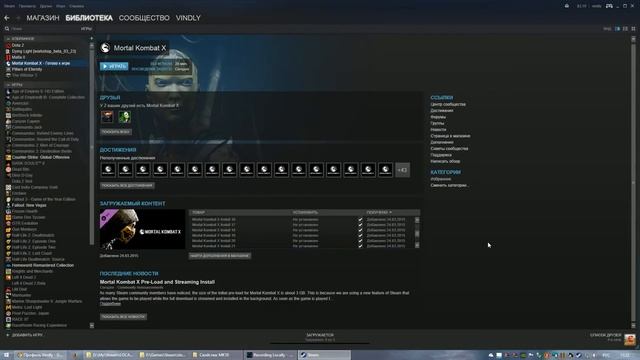Toggle the third DLC row install checkbox

(360, 230)
